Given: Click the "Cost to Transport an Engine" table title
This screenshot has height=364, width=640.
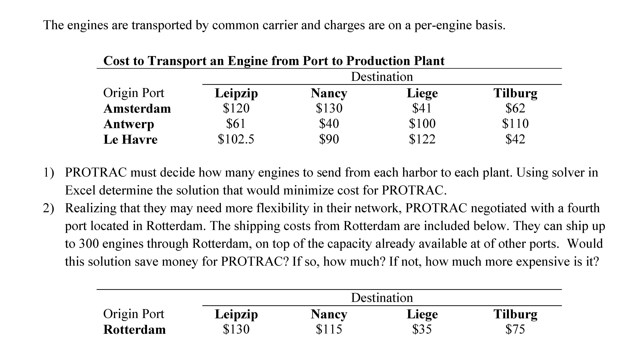Looking at the screenshot, I should click(274, 61).
